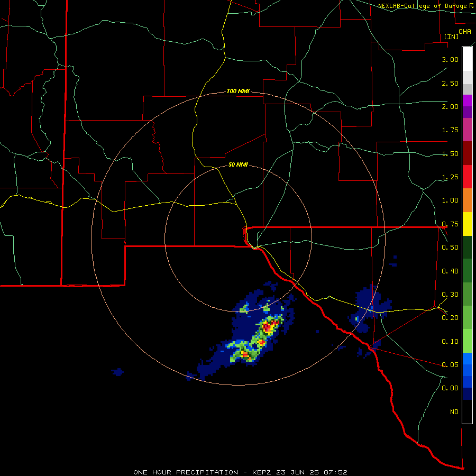Viewport: 476px width, 476px height.
Task: Click the 50 NMI range ring label
Action: [x=238, y=164]
